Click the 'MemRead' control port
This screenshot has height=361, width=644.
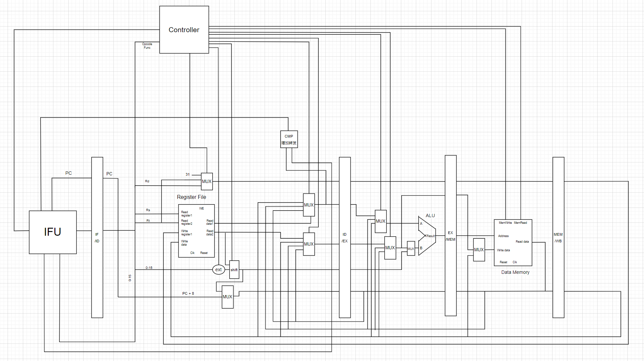click(521, 223)
